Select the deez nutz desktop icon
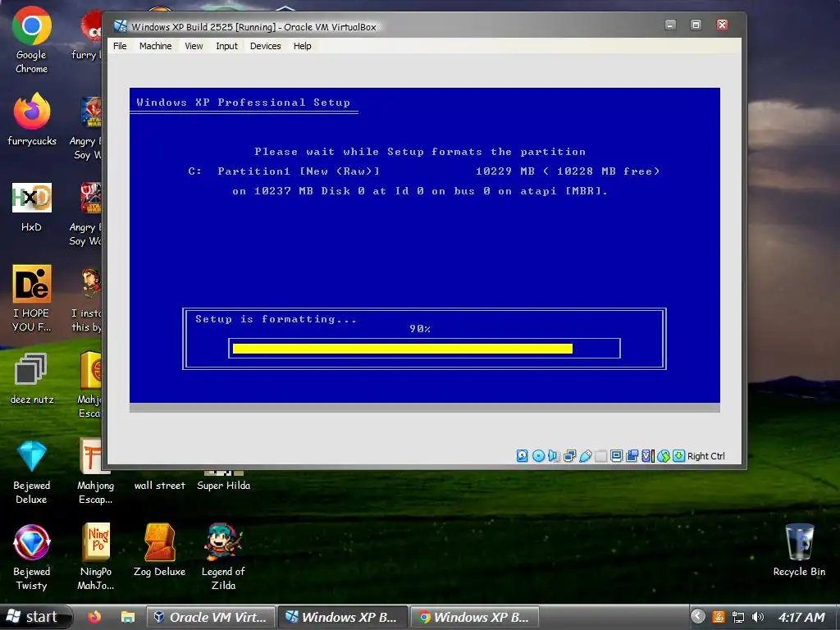Image resolution: width=840 pixels, height=630 pixels. [32, 378]
